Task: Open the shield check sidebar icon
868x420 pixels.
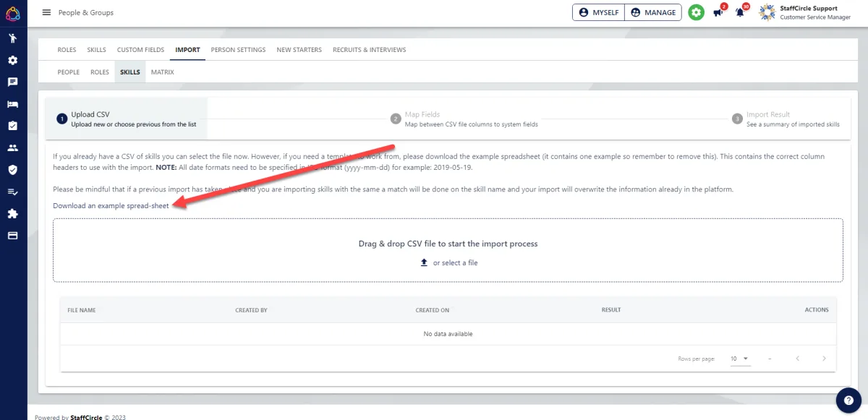Action: tap(13, 170)
